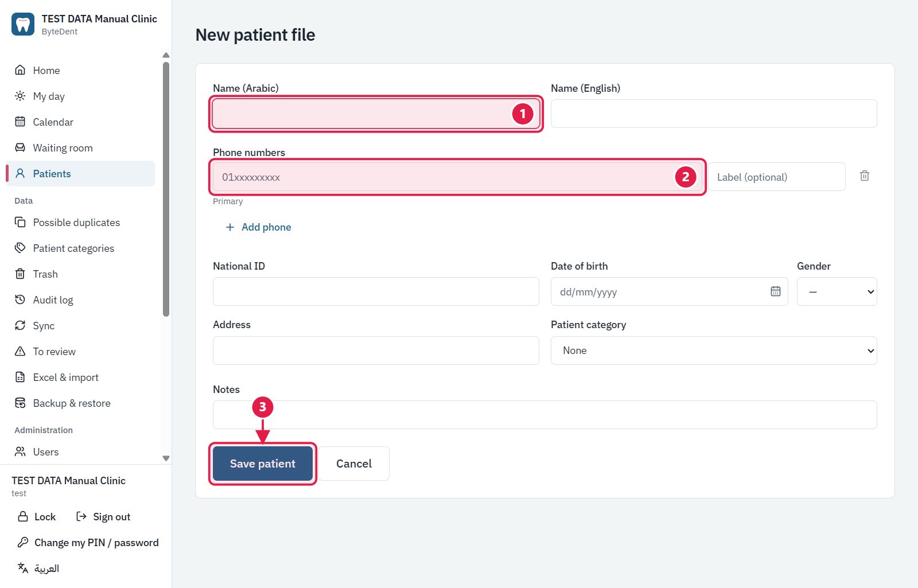Click the My day sun icon
This screenshot has height=588, width=918.
(x=20, y=96)
